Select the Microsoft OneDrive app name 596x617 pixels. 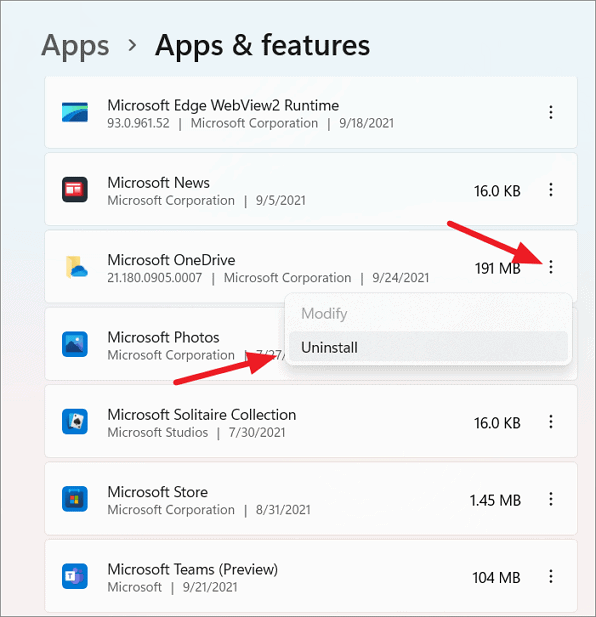pos(171,260)
